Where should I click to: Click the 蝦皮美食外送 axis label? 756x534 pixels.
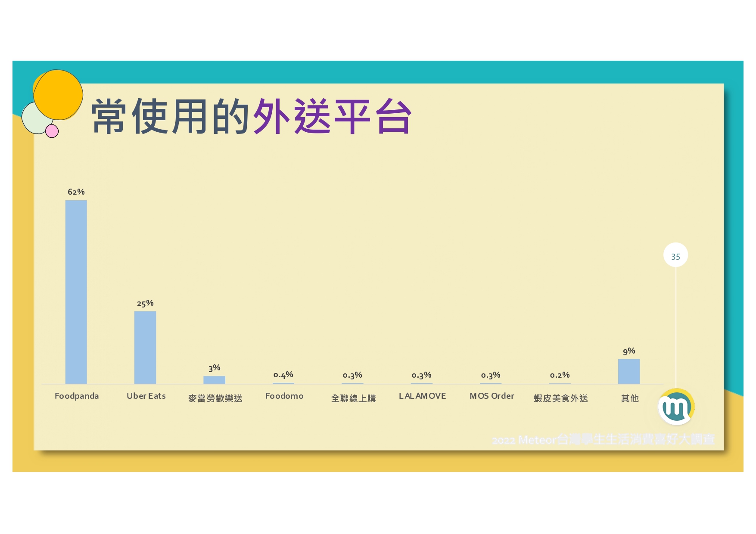pos(561,398)
